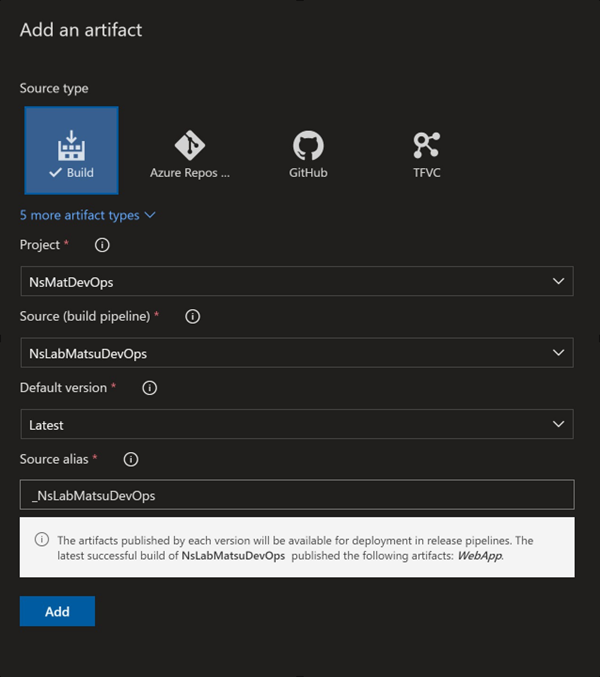
Task: Open the Default version dropdown showing Latest
Action: (x=297, y=424)
